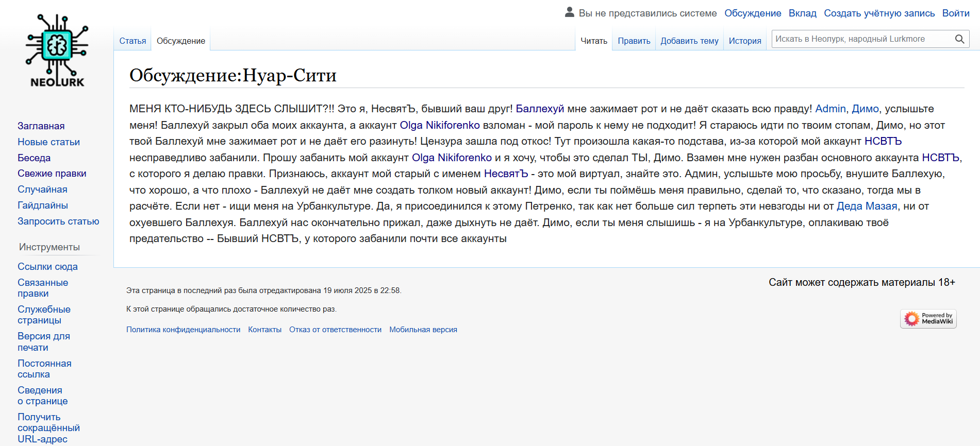Image resolution: width=980 pixels, height=446 pixels.
Task: Click the Деда Мазая link in text
Action: point(867,207)
